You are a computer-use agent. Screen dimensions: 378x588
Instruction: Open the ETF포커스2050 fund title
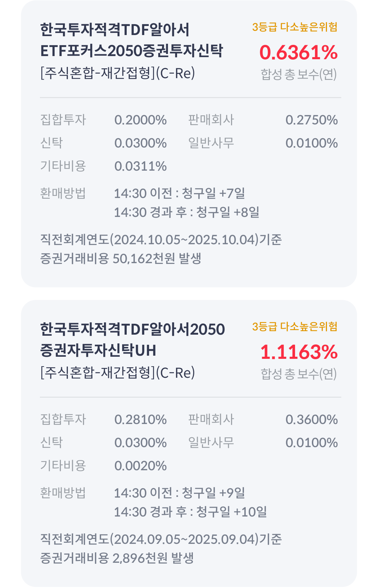coord(132,40)
